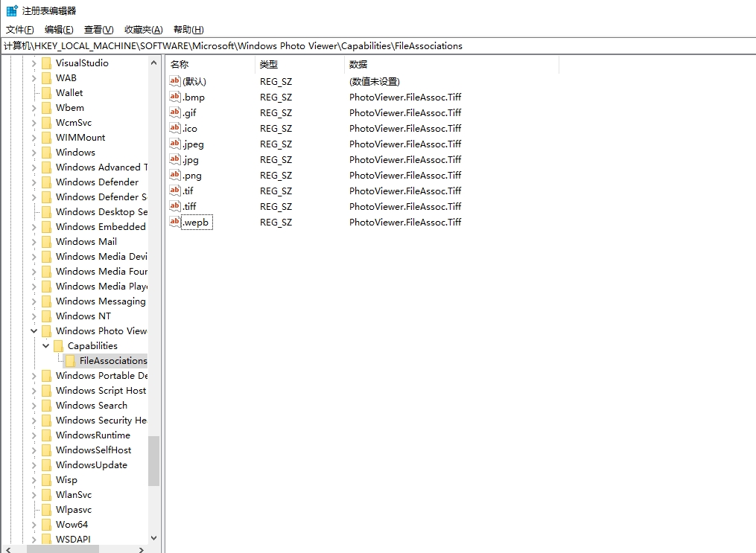Click the string icon of .bmp value

(174, 97)
